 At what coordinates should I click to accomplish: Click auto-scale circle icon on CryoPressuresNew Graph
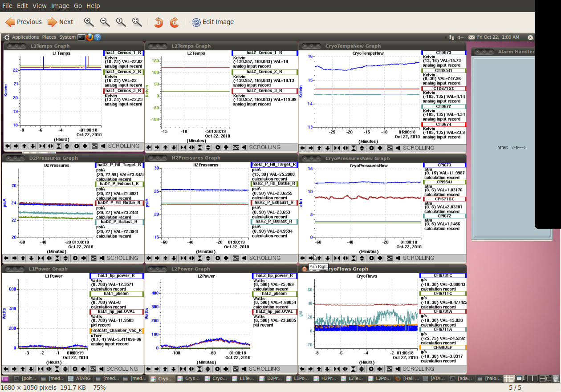click(x=371, y=258)
